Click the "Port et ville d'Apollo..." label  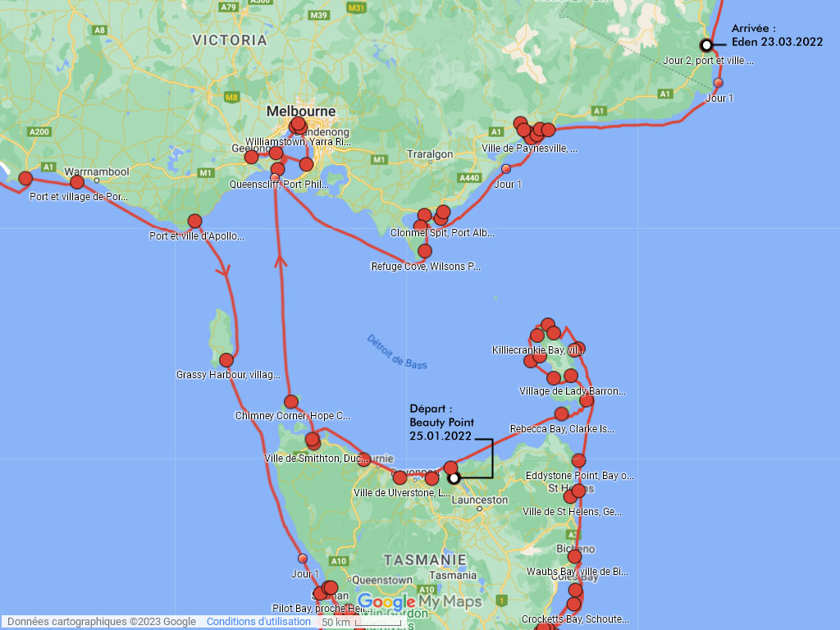pos(197,235)
